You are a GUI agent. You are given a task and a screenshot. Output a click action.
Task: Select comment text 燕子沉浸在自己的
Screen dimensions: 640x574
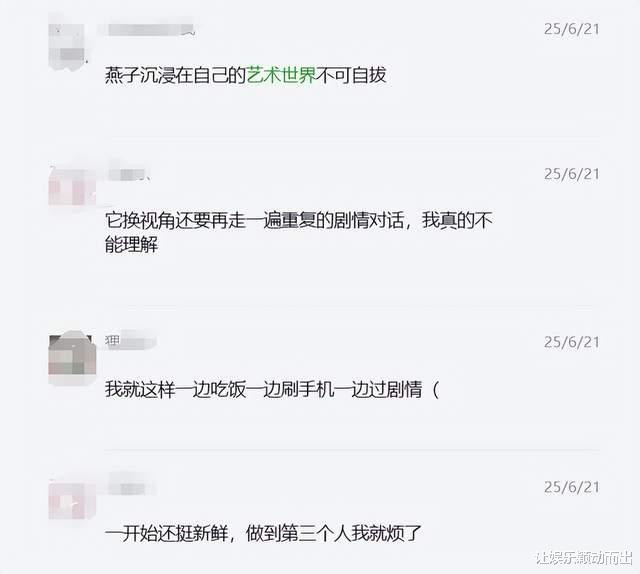point(176,76)
